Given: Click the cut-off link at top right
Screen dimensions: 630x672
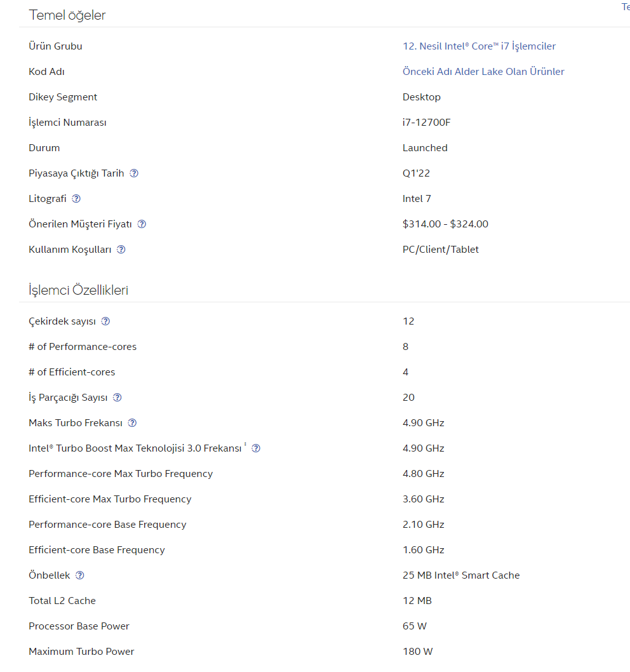Looking at the screenshot, I should point(625,7).
